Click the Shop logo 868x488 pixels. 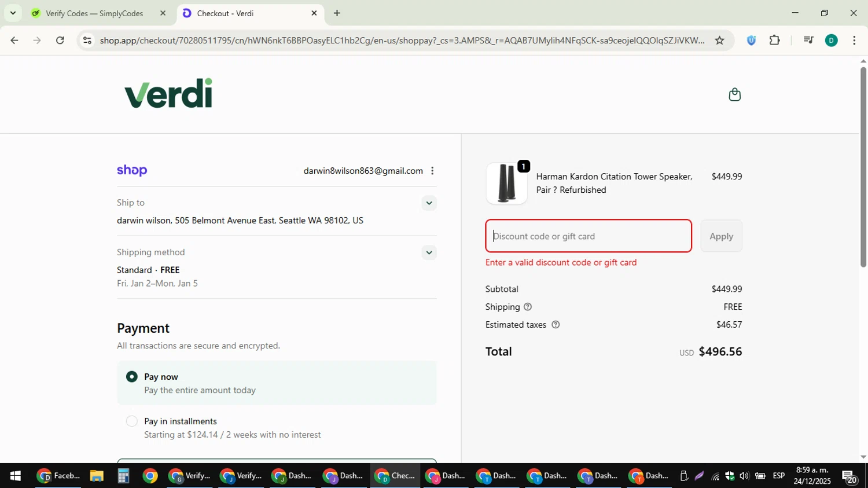[132, 170]
